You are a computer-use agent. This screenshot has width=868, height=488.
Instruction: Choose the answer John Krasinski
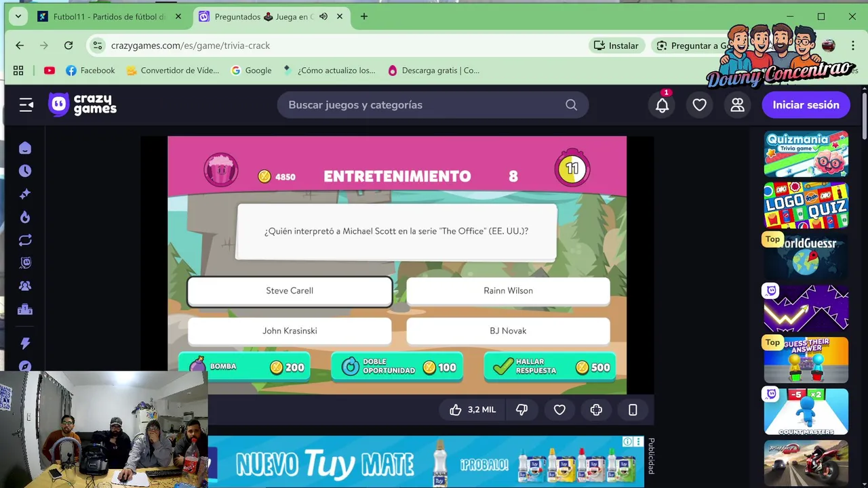pos(290,331)
